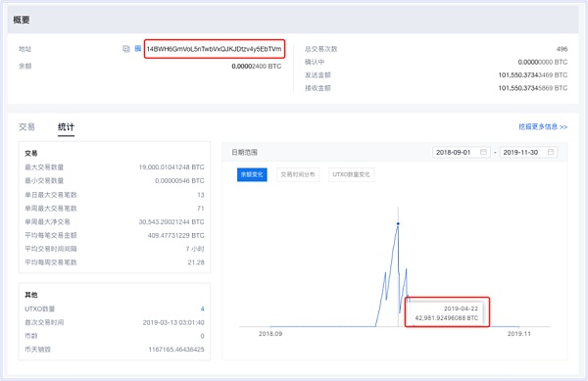Click the 首次交易时间 timestamp value
This screenshot has height=381, width=588.
(173, 322)
